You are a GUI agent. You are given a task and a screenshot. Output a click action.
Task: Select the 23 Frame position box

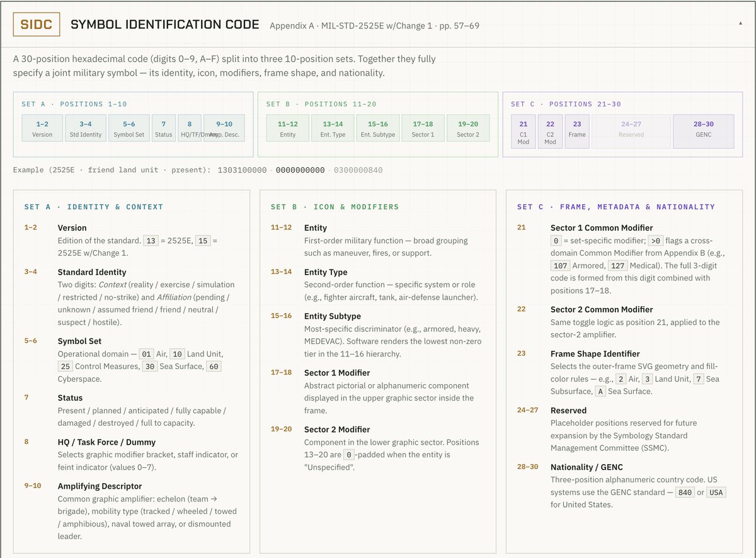(x=577, y=131)
